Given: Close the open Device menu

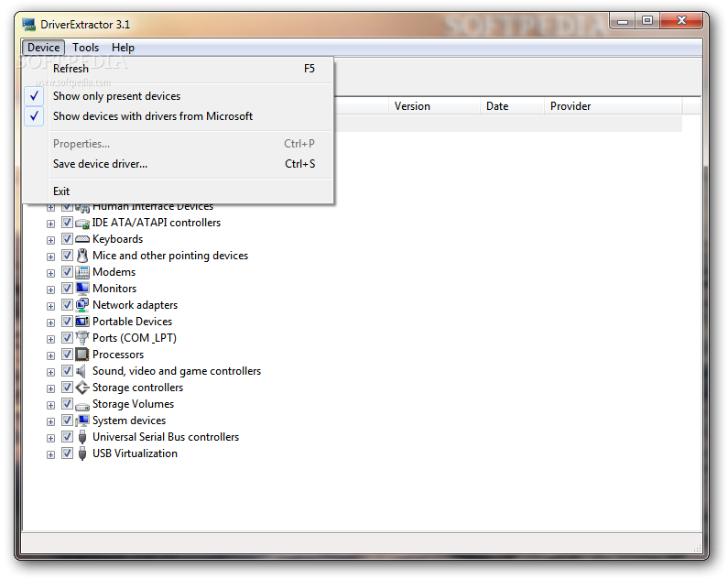Looking at the screenshot, I should coord(43,48).
